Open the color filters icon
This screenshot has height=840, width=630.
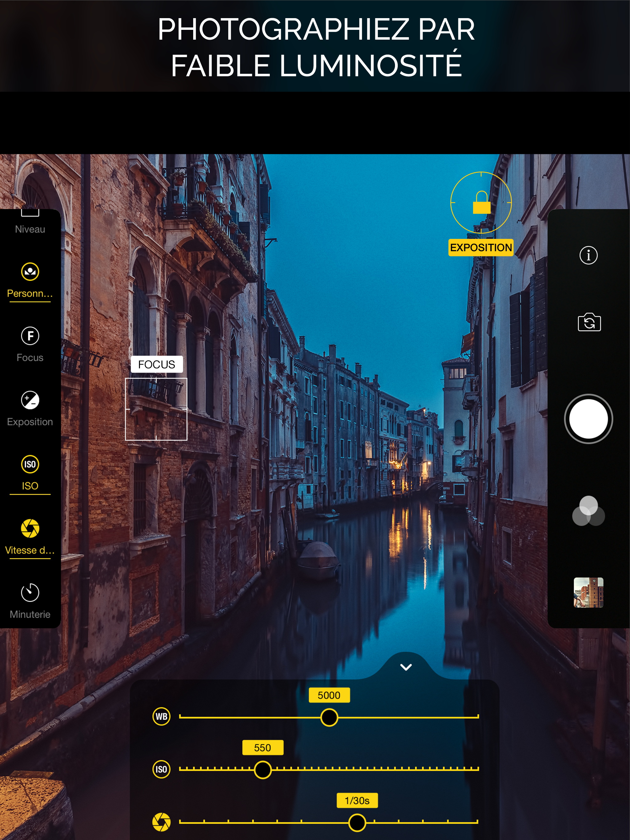[x=588, y=511]
